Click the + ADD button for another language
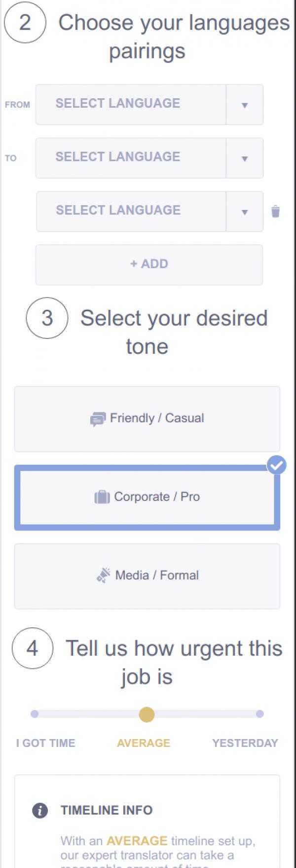Screen dimensions: 296x868 pyautogui.click(x=148, y=264)
